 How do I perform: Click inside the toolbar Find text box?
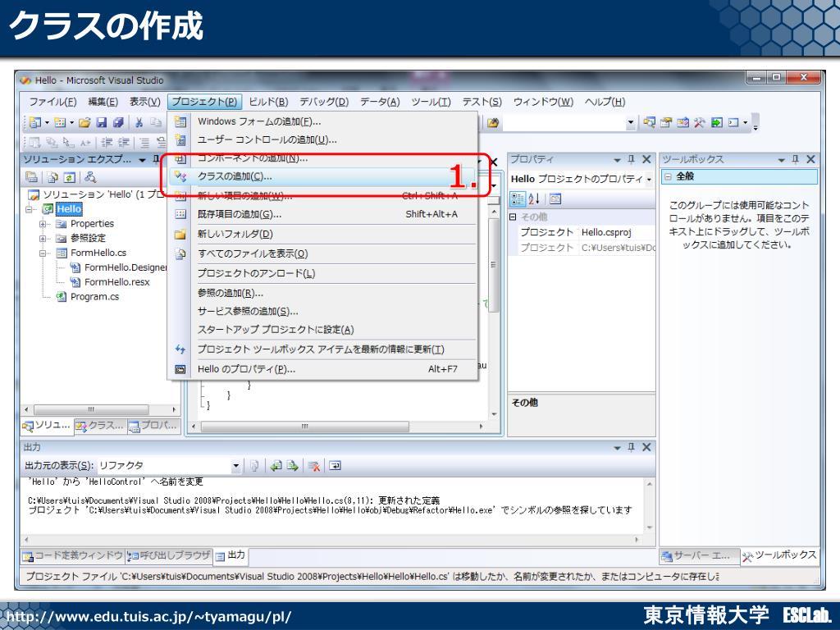tap(564, 123)
